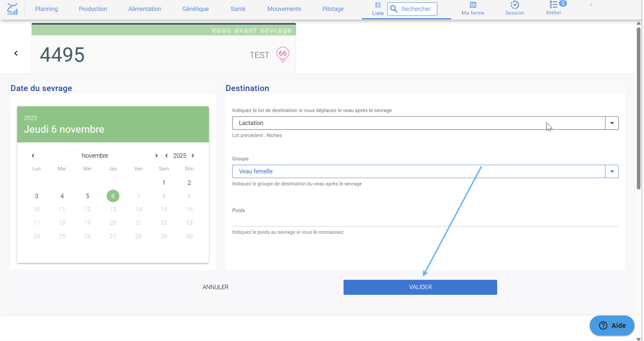644x341 pixels.
Task: Click the ANNULER button
Action: point(215,287)
